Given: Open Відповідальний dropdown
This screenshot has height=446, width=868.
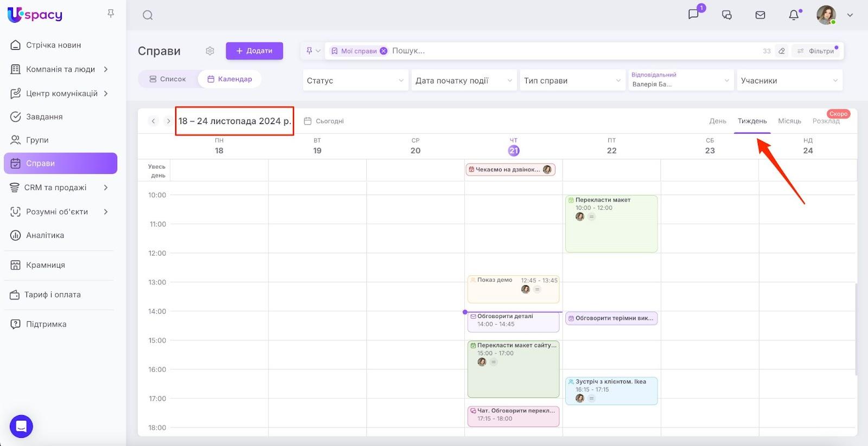Looking at the screenshot, I should coord(681,80).
